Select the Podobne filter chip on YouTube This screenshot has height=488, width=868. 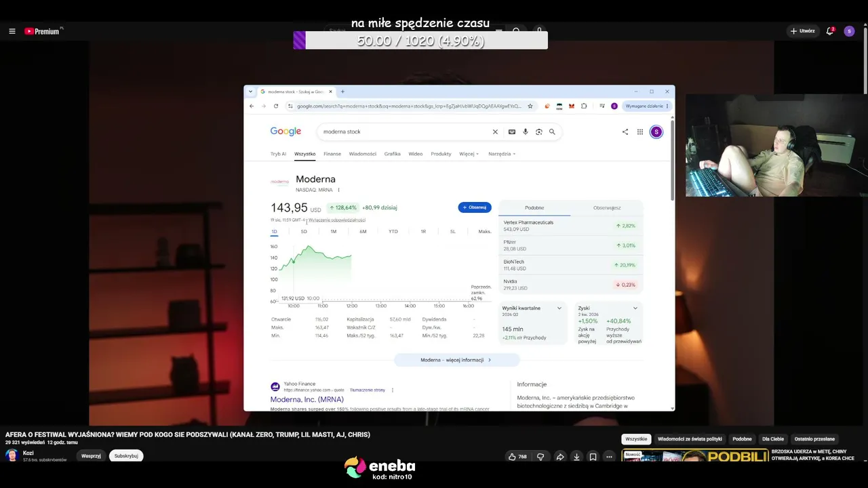742,439
